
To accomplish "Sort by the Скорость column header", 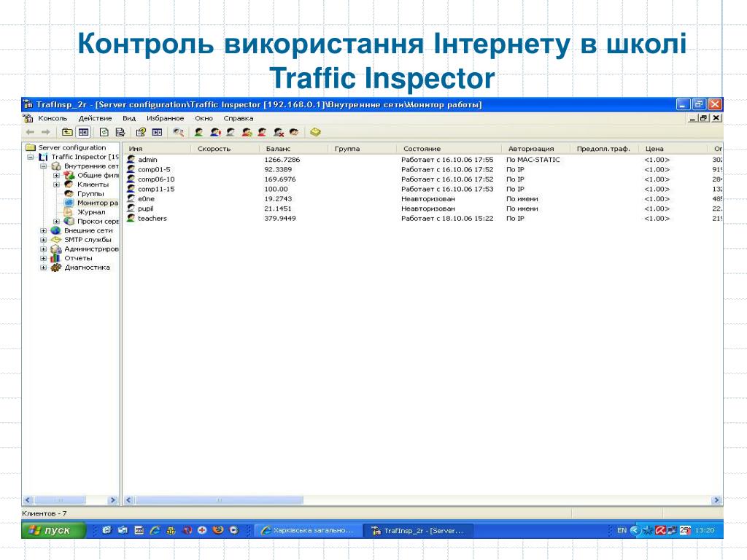I will click(x=225, y=149).
